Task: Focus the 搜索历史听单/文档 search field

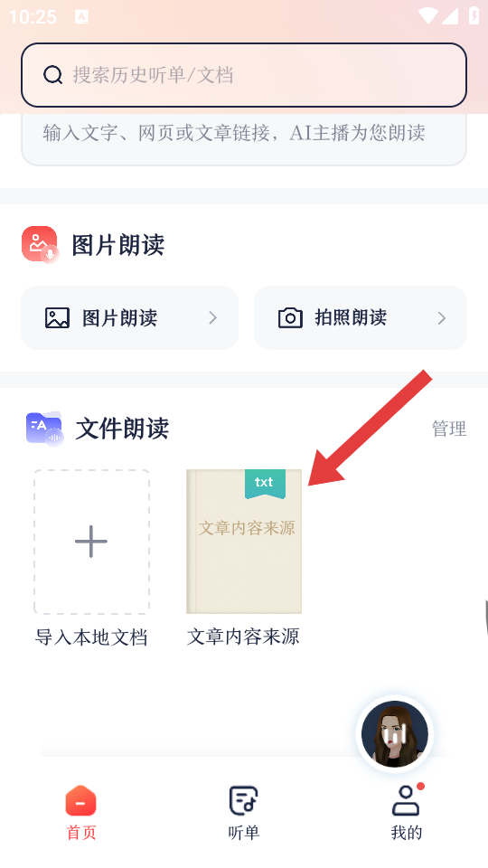Action: click(x=244, y=75)
